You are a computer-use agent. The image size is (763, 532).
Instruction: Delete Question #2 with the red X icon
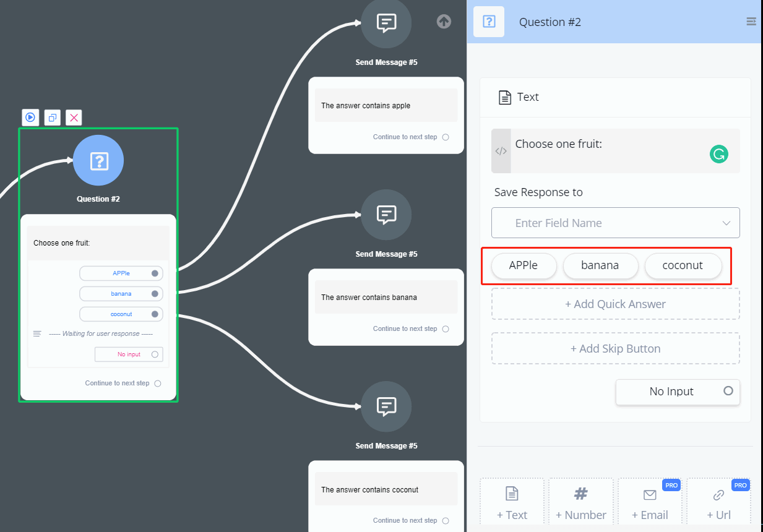pyautogui.click(x=74, y=118)
